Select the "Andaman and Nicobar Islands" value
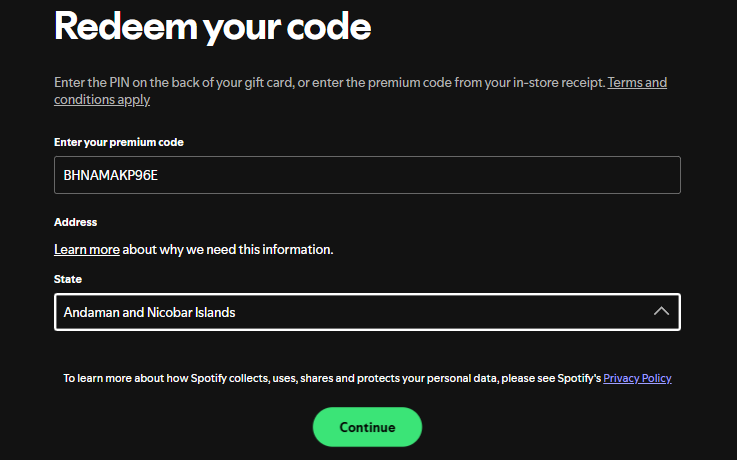This screenshot has height=460, width=737. [150, 312]
